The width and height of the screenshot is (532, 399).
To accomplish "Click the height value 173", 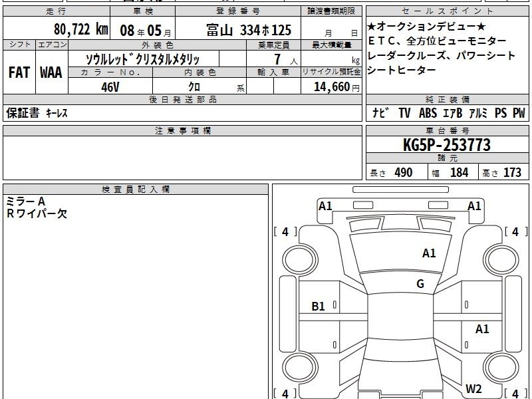I will coord(512,172).
